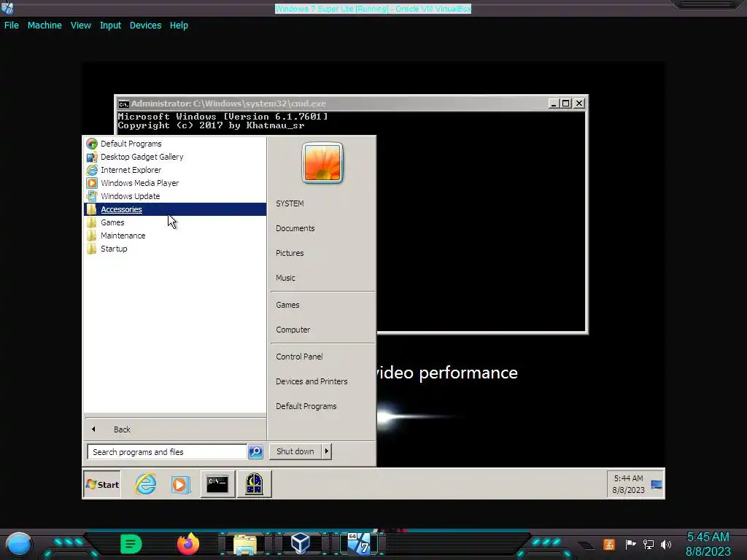The image size is (747, 560).
Task: Launch Media Player from the guest taskbar
Action: [x=181, y=484]
